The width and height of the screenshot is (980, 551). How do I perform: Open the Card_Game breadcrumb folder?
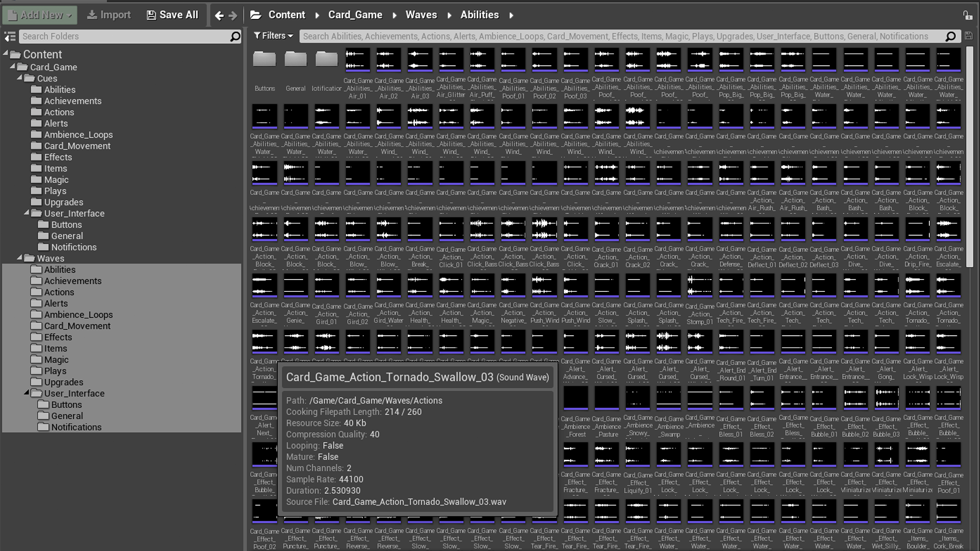[x=356, y=15]
